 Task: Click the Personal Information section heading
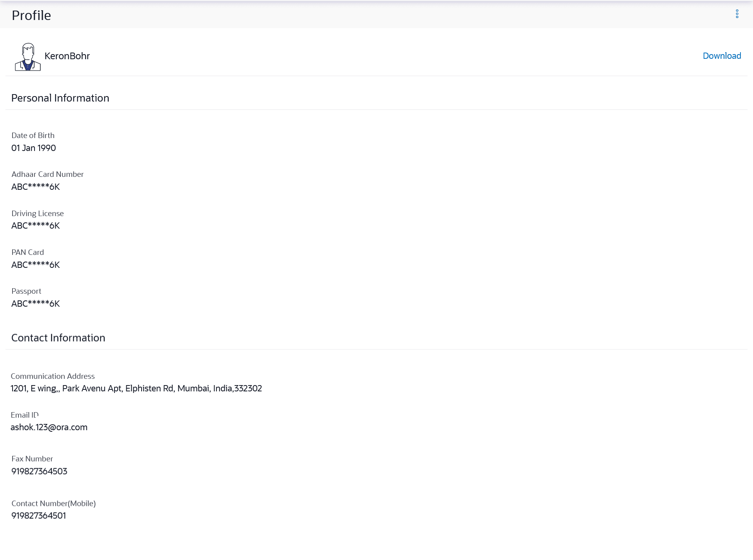click(x=60, y=98)
